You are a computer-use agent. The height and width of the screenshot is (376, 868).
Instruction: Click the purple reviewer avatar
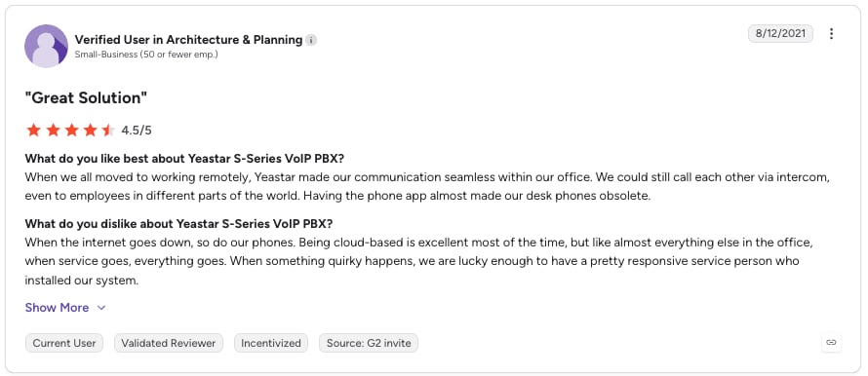point(46,46)
